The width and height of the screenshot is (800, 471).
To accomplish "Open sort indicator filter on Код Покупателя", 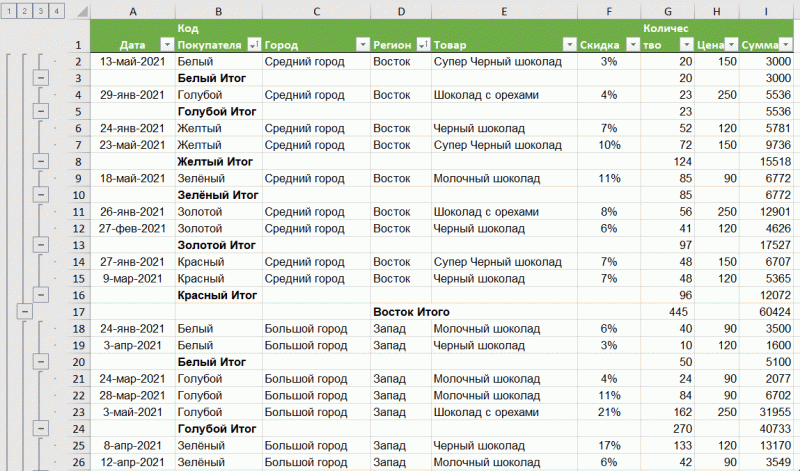I will point(253,45).
